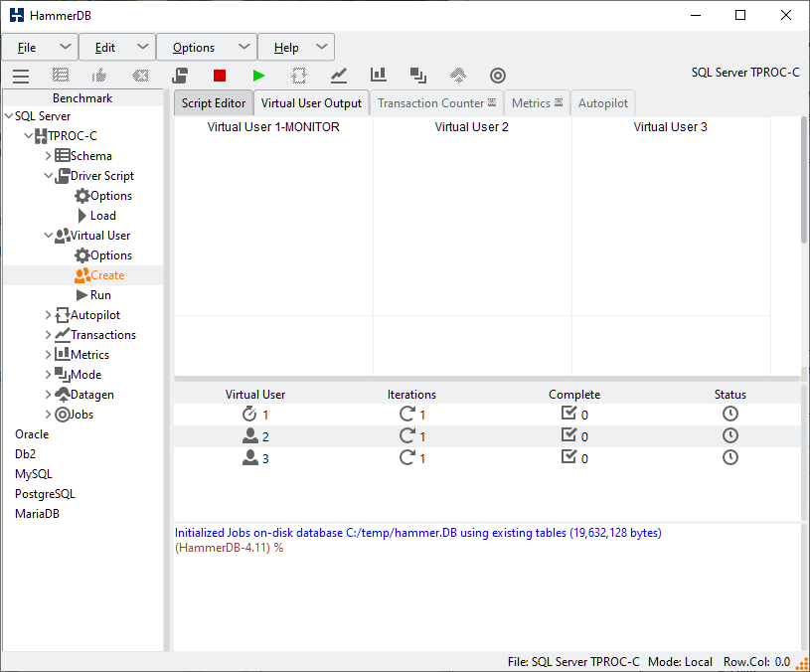Switch to the Metrics tab
The image size is (810, 672).
538,102
